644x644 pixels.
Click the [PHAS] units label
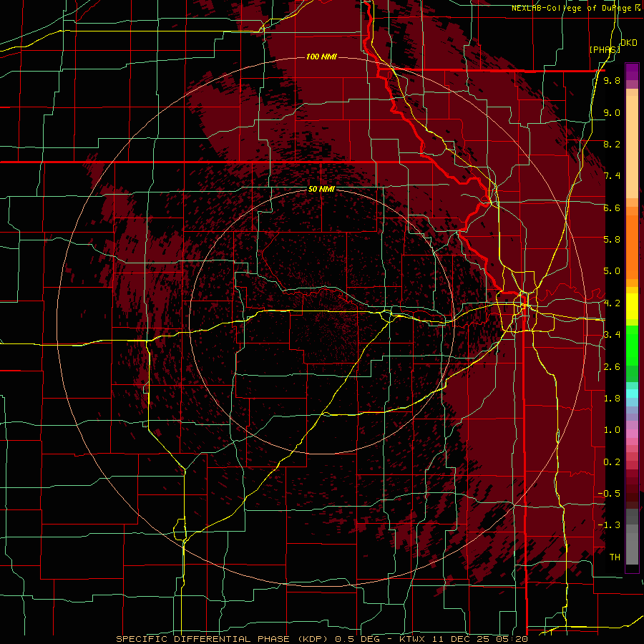tap(605, 49)
